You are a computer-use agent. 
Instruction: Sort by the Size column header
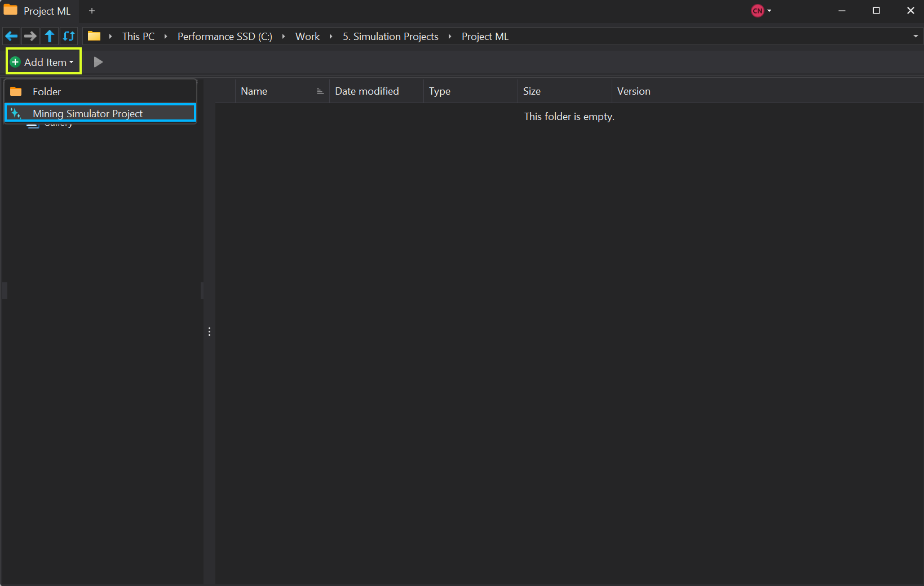point(565,91)
